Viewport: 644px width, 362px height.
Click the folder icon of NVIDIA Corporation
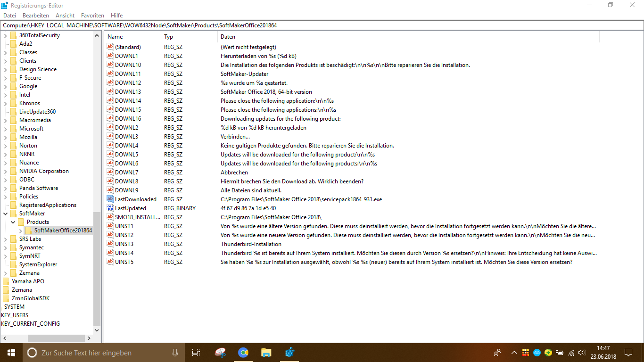point(13,171)
